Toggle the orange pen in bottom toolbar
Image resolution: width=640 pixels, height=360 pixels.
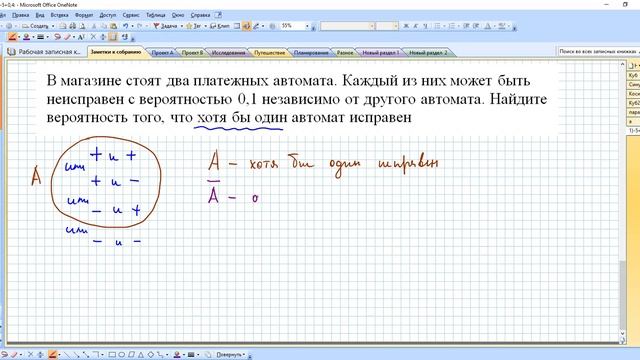53,355
